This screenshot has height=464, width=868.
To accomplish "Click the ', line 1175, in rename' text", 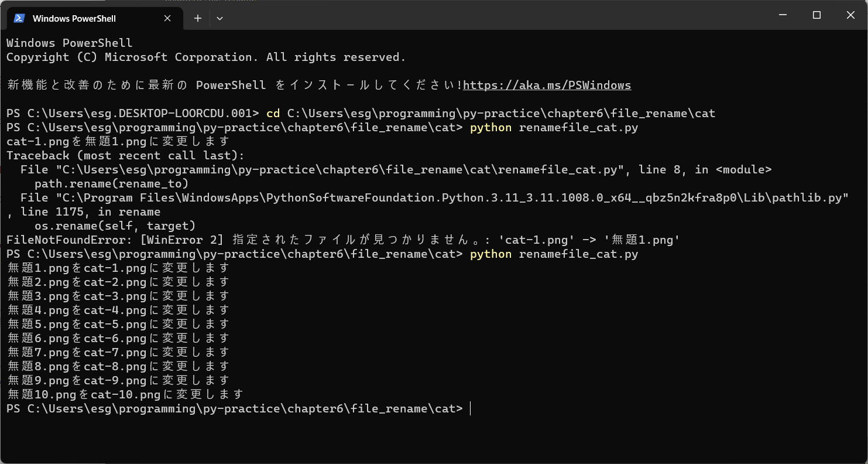I will click(84, 211).
